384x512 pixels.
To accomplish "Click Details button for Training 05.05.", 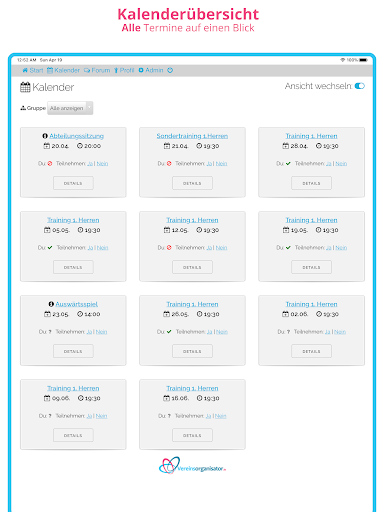I will [73, 267].
